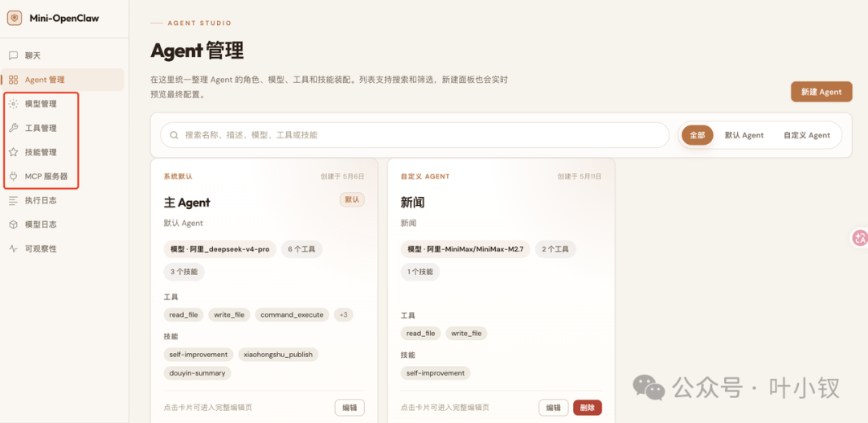Click the 1 个技能 chip

pos(420,272)
